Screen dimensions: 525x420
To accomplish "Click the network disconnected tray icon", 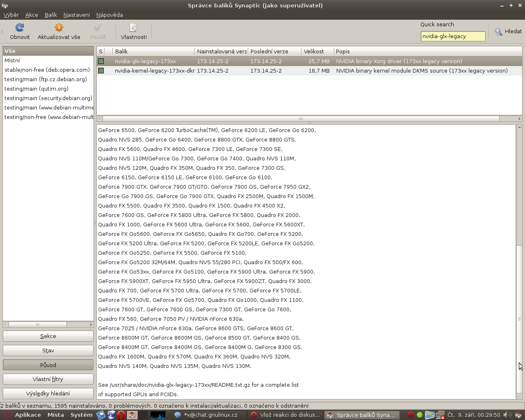I will click(x=440, y=415).
